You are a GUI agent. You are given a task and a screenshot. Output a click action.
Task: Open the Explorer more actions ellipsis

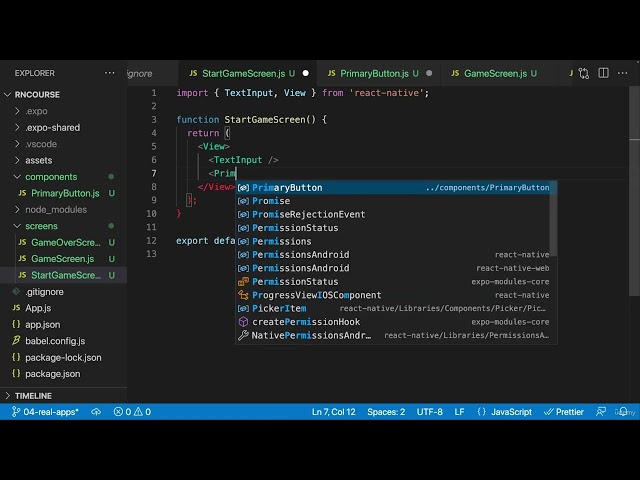[110, 73]
